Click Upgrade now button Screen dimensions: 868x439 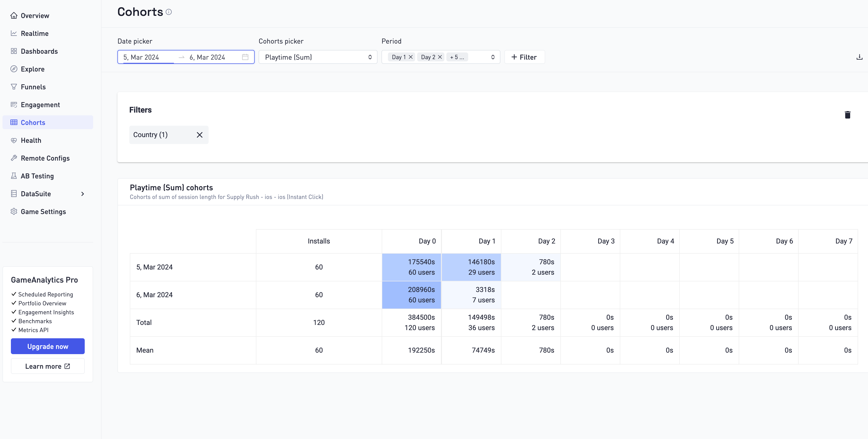[x=48, y=346]
